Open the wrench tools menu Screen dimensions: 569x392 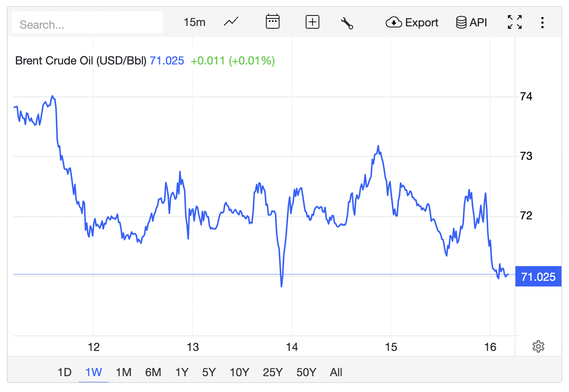pos(347,23)
